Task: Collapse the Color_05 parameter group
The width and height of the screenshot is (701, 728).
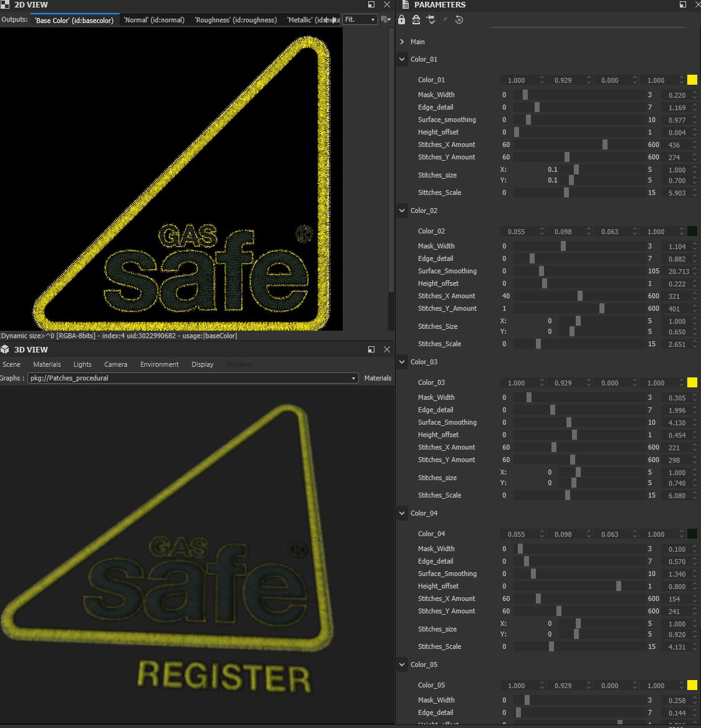Action: [402, 665]
